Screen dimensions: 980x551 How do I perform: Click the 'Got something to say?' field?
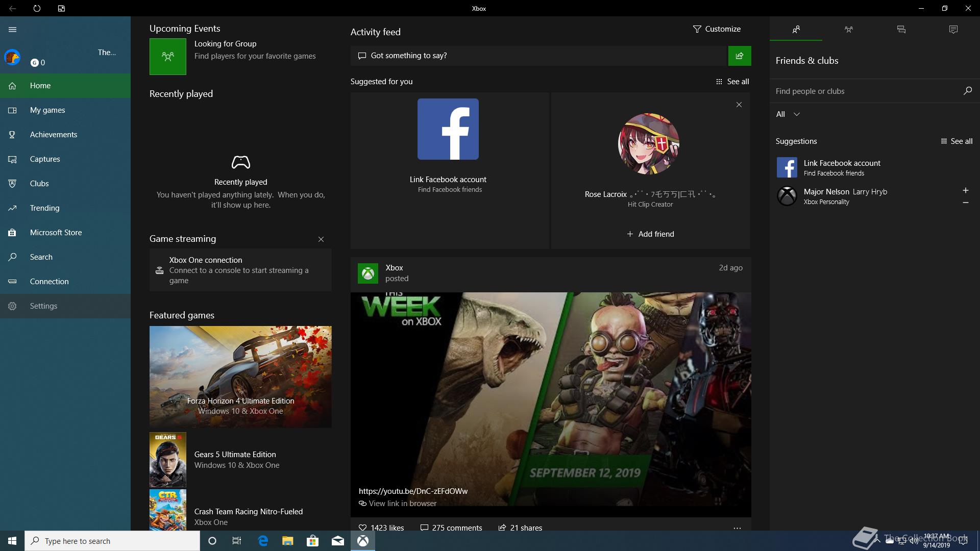pyautogui.click(x=539, y=56)
